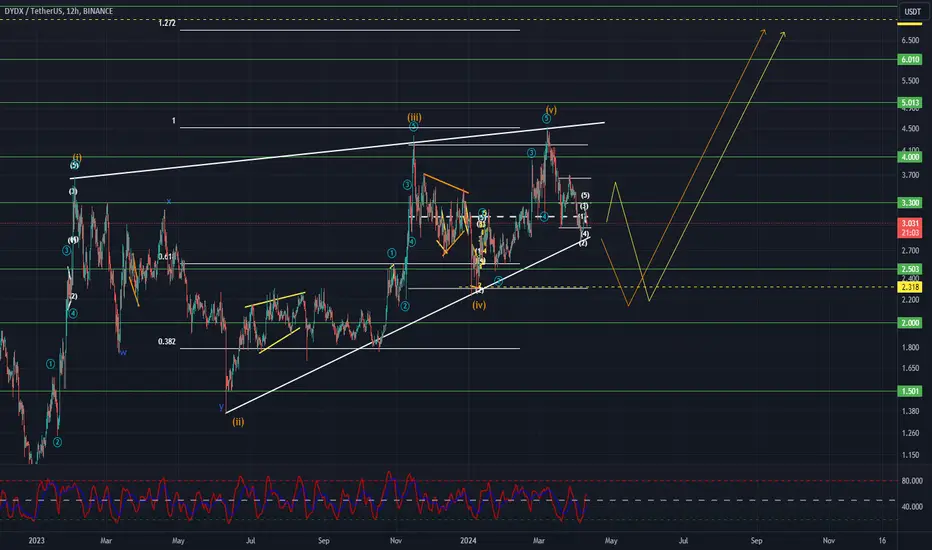Screen dimensions: 932x550
Task: Select the blue x corrective wave label
Action: [169, 202]
